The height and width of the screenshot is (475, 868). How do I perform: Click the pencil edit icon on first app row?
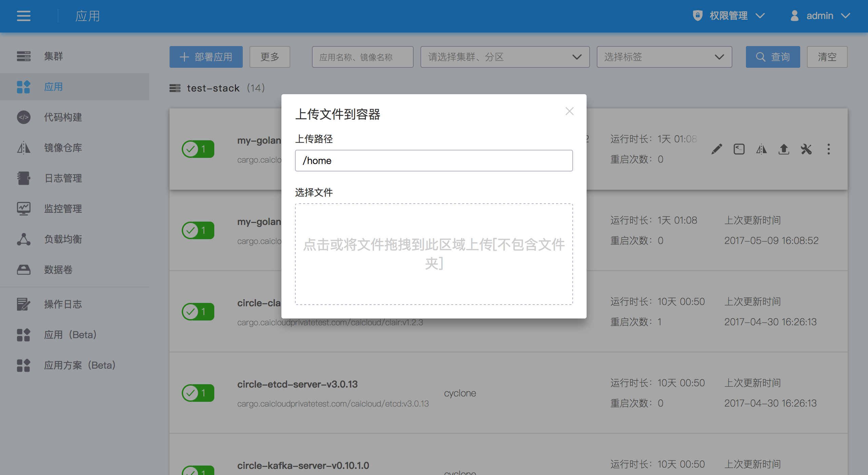pos(716,149)
